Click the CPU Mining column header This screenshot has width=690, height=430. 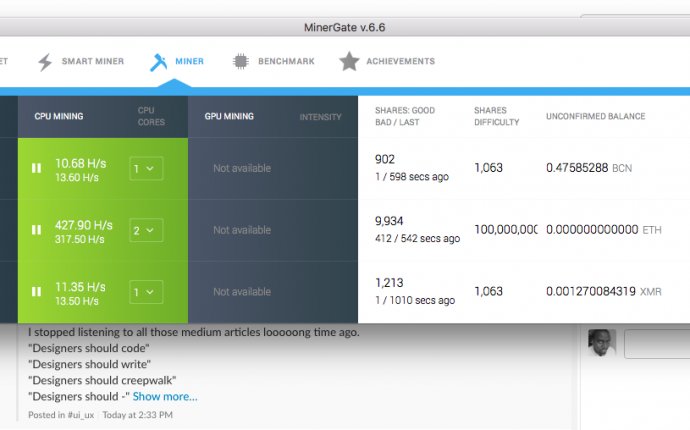(x=59, y=116)
